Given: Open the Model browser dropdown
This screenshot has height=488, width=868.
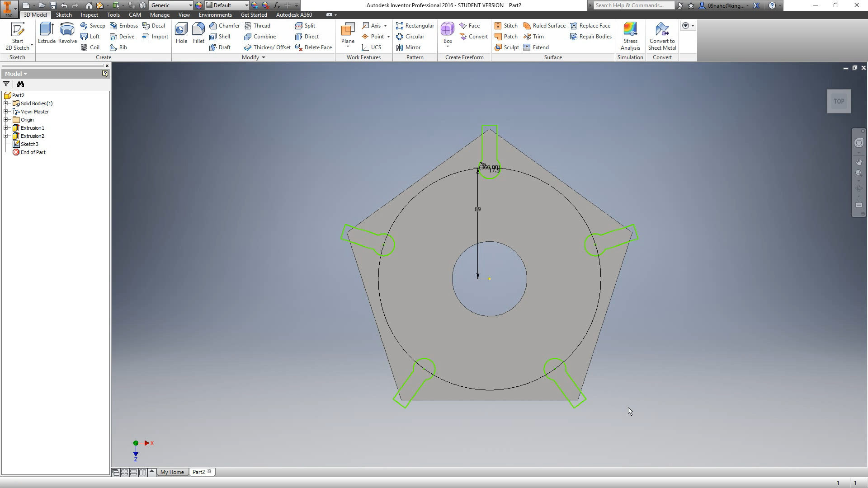Looking at the screenshot, I should coord(16,74).
